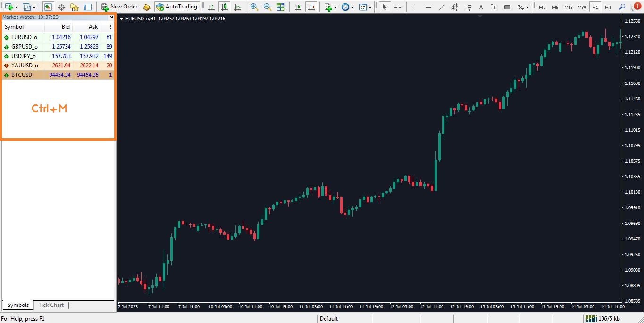Toggle AutoTrading on the toolbar
This screenshot has height=323, width=644.
[x=176, y=7]
